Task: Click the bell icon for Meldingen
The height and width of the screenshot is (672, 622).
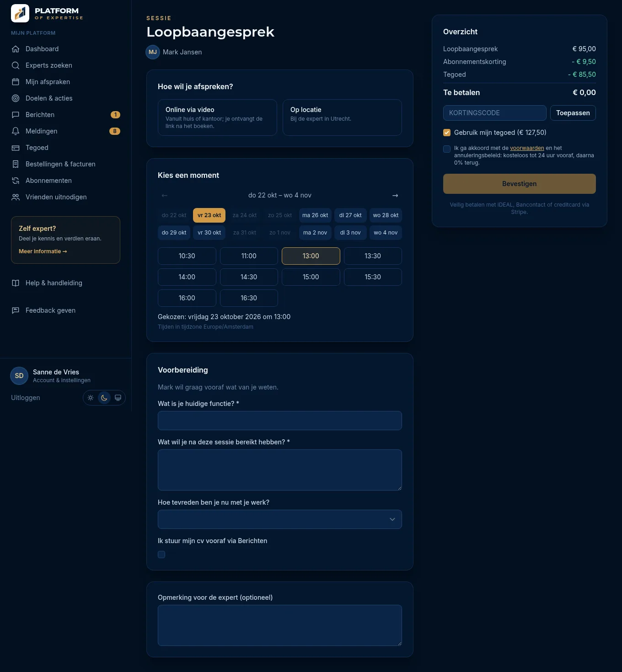Action: click(x=16, y=131)
